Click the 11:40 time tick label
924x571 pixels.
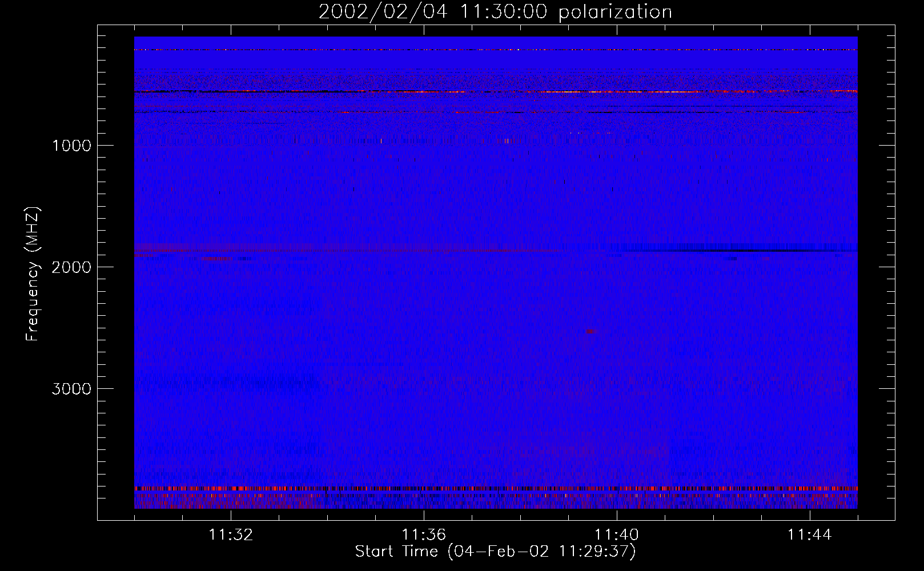tap(617, 535)
